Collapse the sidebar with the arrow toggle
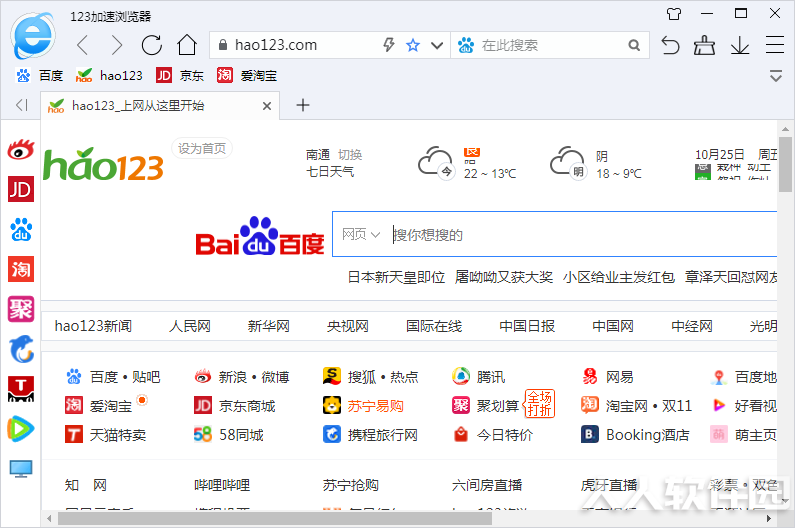This screenshot has width=795, height=528. 21,105
